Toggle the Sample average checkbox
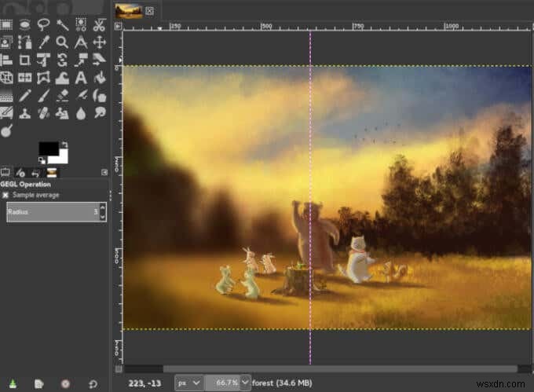Viewport: 534px width, 392px height. [x=5, y=195]
